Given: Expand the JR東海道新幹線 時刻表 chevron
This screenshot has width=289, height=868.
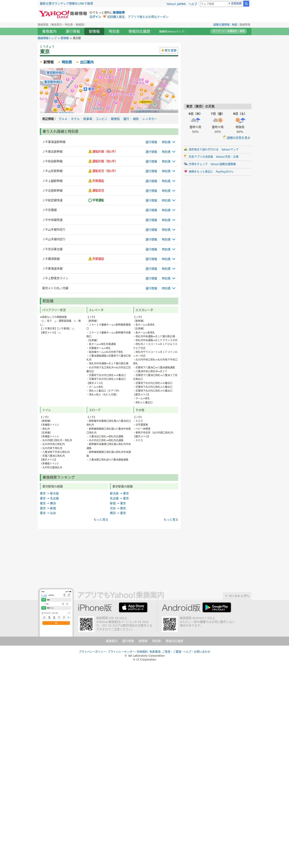Looking at the screenshot, I should (x=174, y=142).
